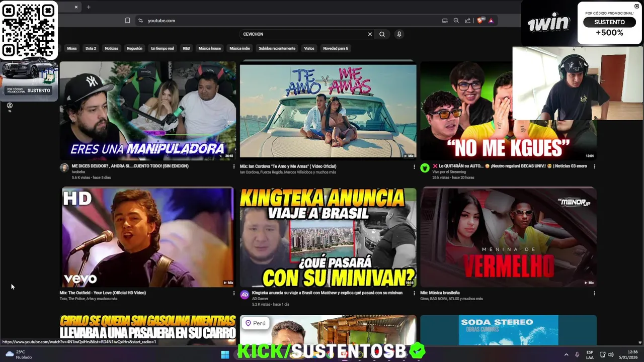This screenshot has height=362, width=644.
Task: Select the Subidos recientemente chip
Action: [x=277, y=48]
